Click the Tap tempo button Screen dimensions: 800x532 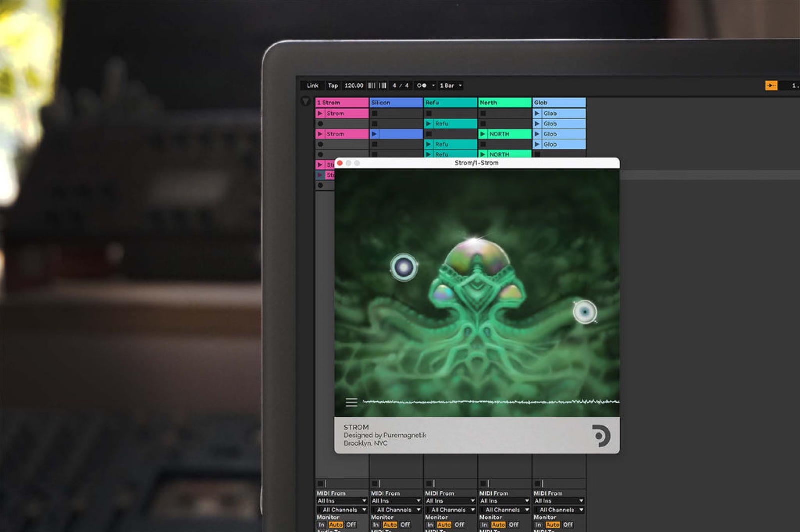(x=333, y=86)
